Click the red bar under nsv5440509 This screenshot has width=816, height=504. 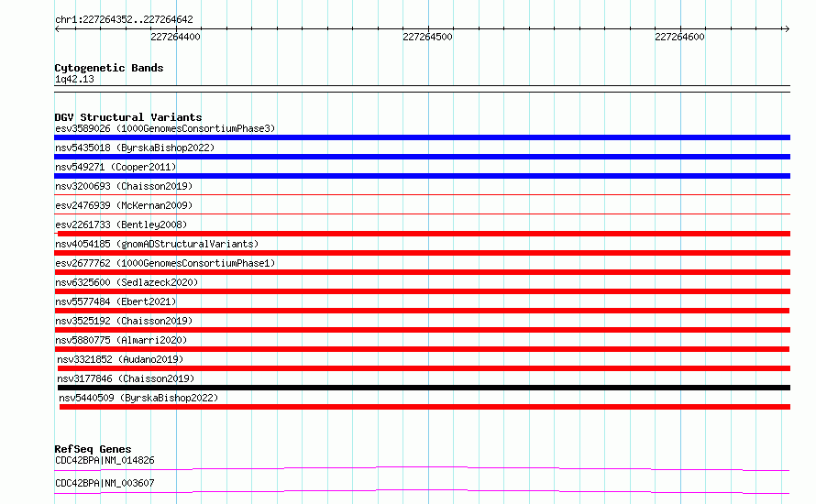point(425,407)
